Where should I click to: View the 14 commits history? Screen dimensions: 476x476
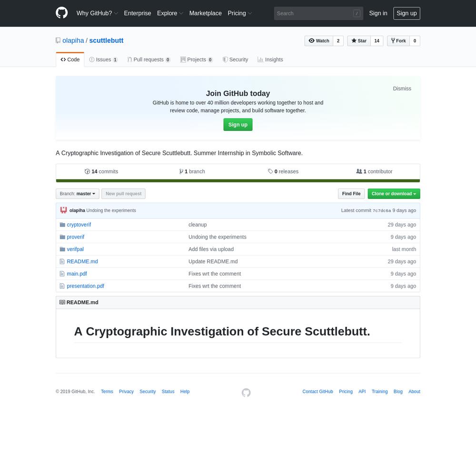(x=101, y=171)
